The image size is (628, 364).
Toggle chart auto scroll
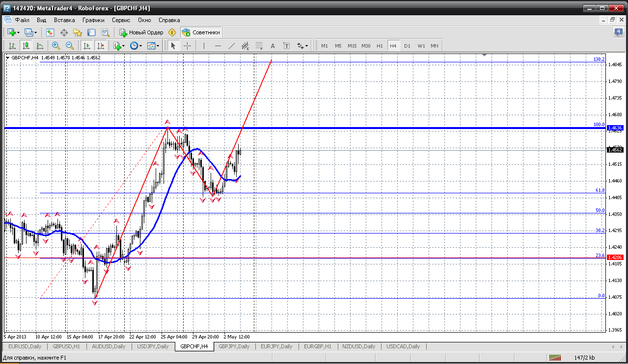coord(87,46)
